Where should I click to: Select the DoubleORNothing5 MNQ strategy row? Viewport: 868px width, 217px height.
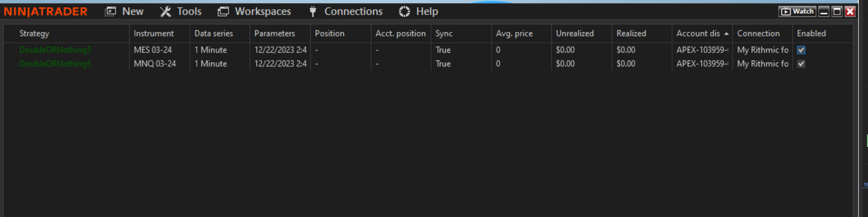pos(55,64)
